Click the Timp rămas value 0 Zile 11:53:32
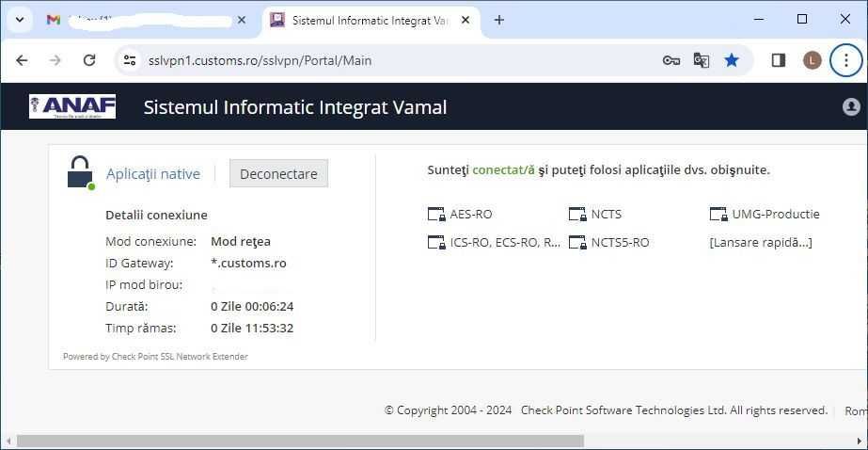 click(252, 328)
